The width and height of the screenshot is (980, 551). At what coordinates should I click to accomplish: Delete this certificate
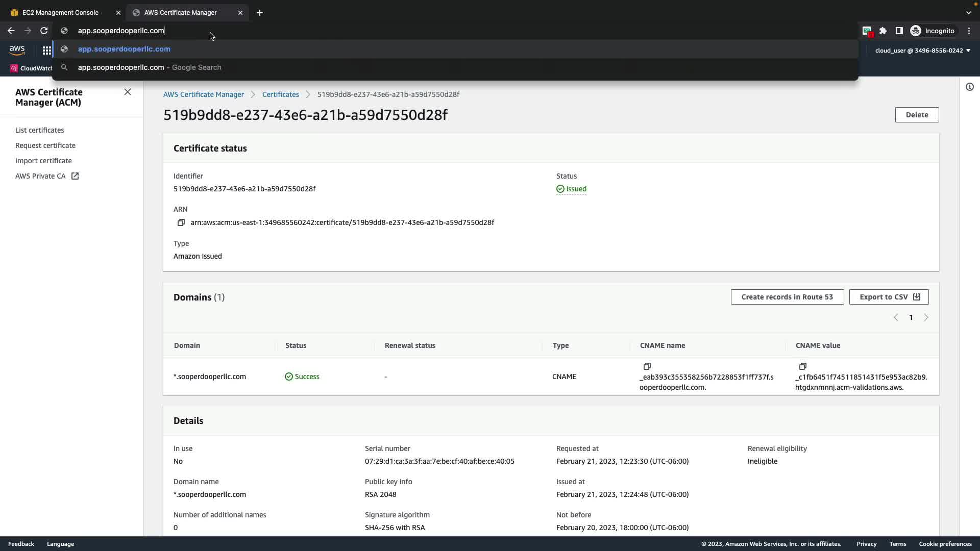point(916,115)
